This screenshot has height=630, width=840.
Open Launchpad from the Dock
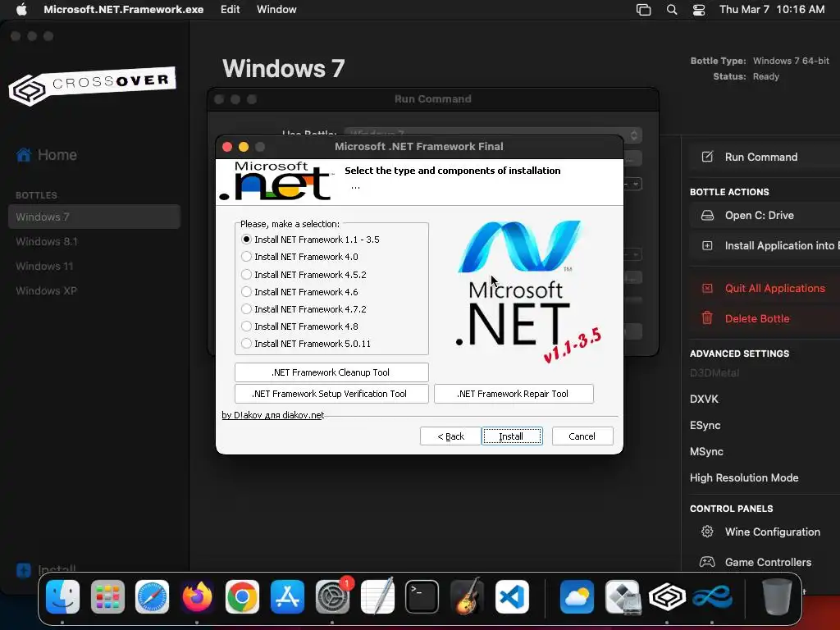(x=107, y=597)
